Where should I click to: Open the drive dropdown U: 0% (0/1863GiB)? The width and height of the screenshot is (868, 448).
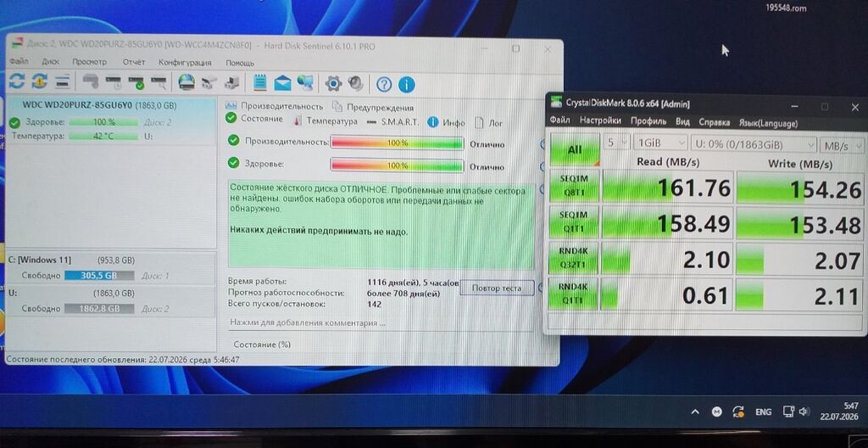point(754,144)
